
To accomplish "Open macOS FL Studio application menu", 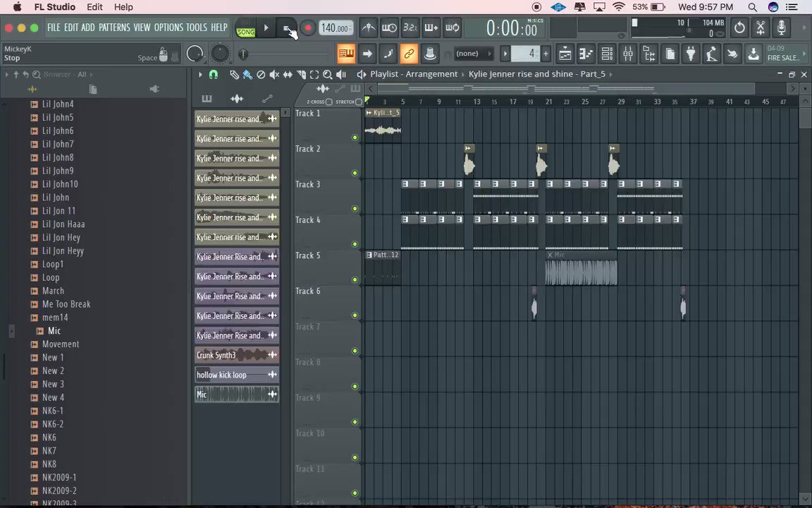I will pos(54,7).
